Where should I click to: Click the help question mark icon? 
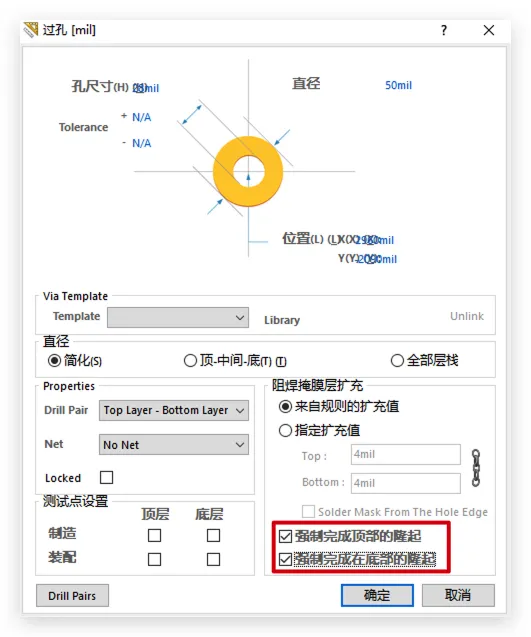coord(444,30)
